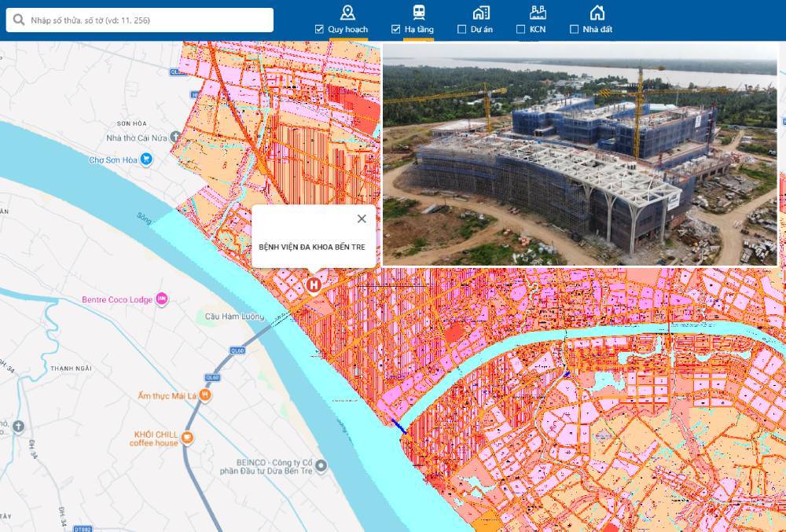Select the red hospital H marker

click(314, 284)
